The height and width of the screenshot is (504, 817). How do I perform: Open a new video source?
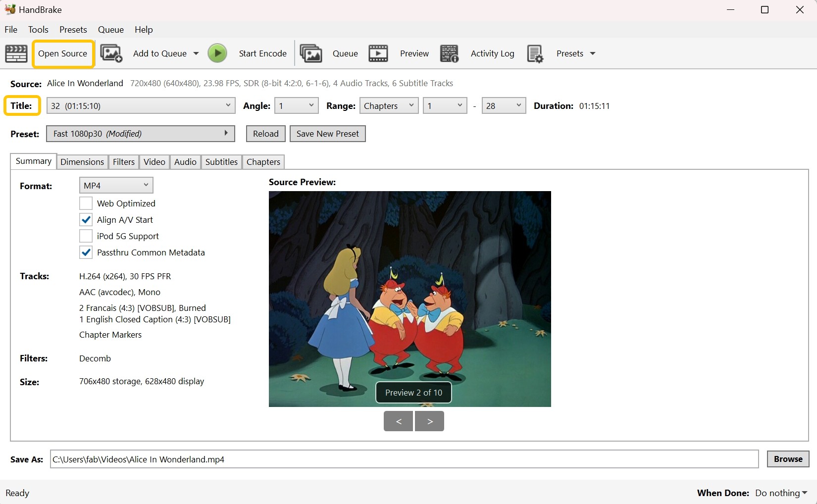[x=63, y=53]
